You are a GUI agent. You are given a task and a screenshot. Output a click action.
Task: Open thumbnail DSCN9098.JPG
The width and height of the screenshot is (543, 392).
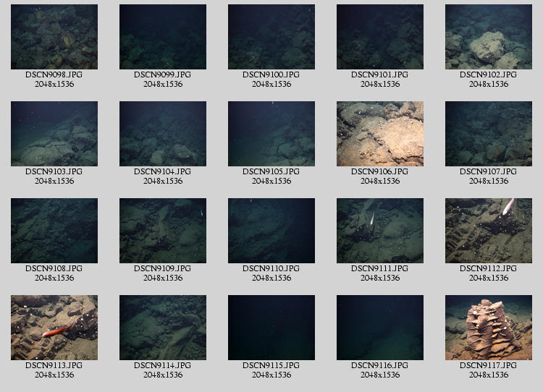tap(54, 37)
